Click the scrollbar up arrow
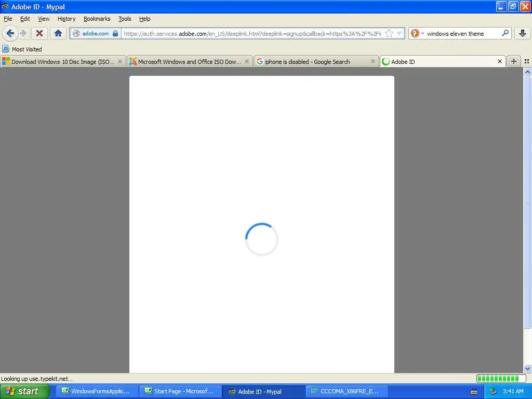Image resolution: width=532 pixels, height=399 pixels. coord(527,72)
